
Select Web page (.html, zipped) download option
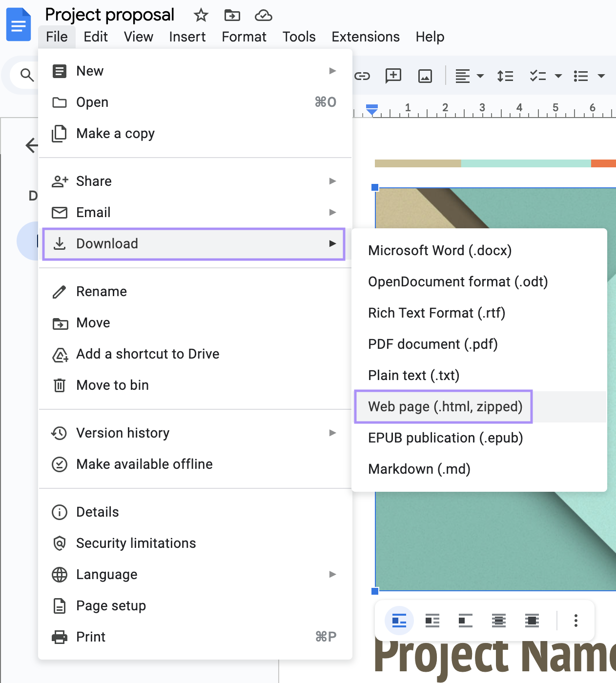[x=443, y=406]
